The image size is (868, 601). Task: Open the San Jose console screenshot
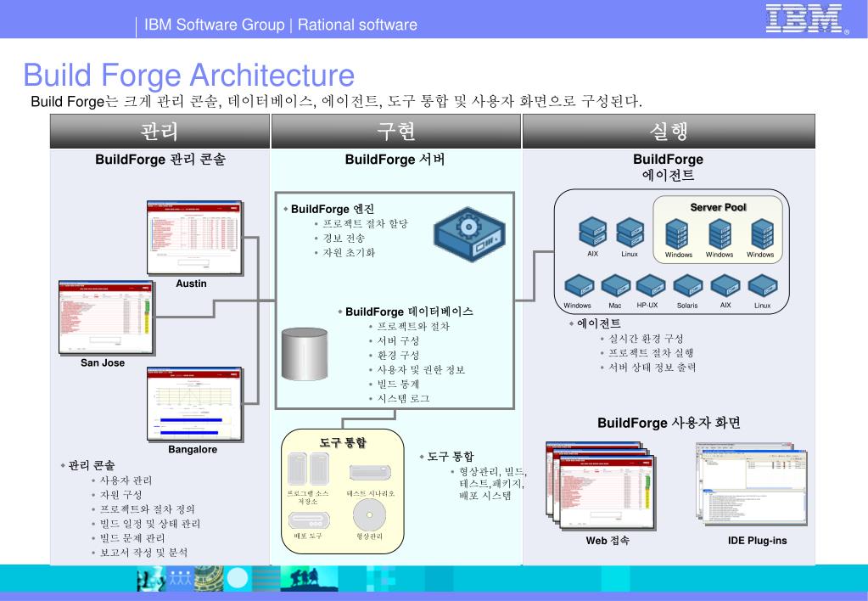(106, 317)
